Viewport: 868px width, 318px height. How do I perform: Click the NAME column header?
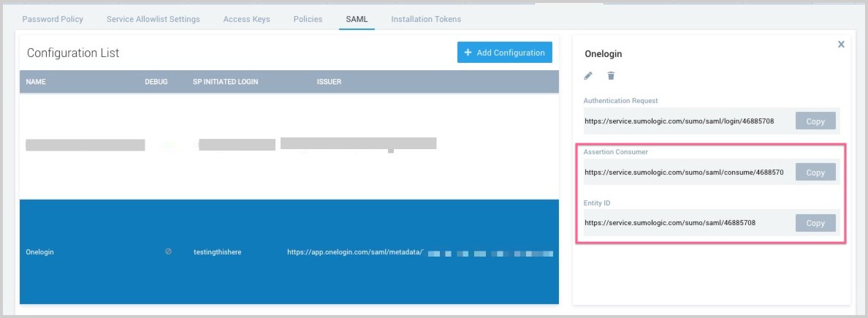point(36,82)
